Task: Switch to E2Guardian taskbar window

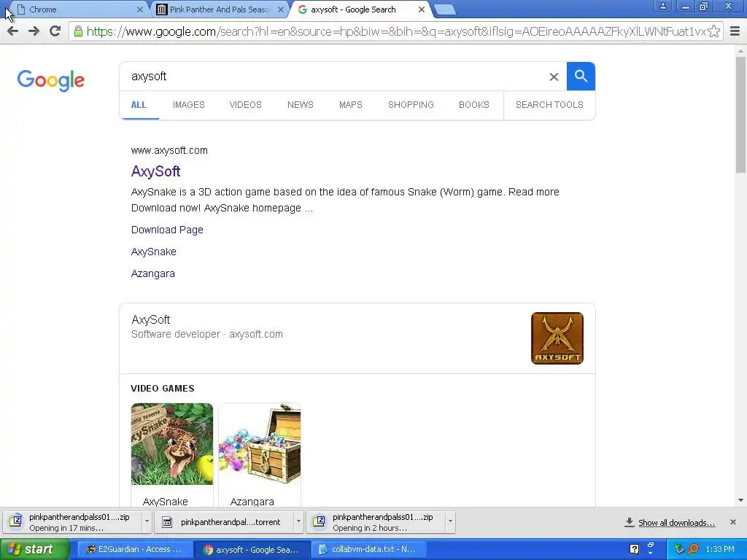Action: click(x=134, y=549)
